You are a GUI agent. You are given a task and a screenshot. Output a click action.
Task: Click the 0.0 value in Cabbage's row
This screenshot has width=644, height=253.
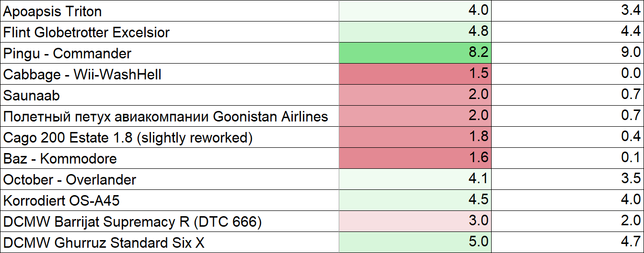click(568, 74)
